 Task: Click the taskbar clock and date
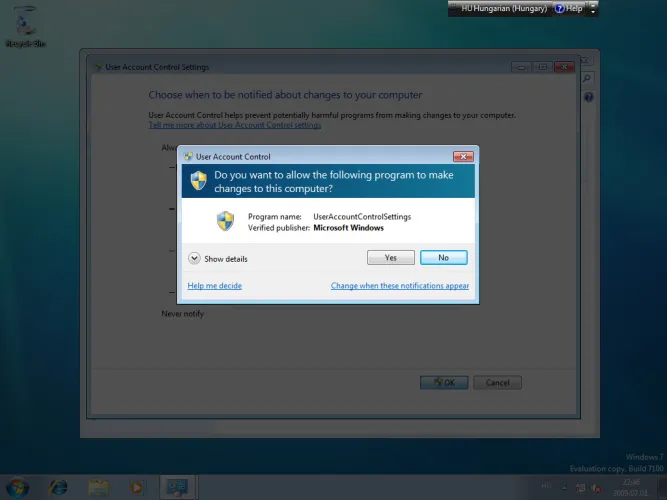pyautogui.click(x=630, y=488)
